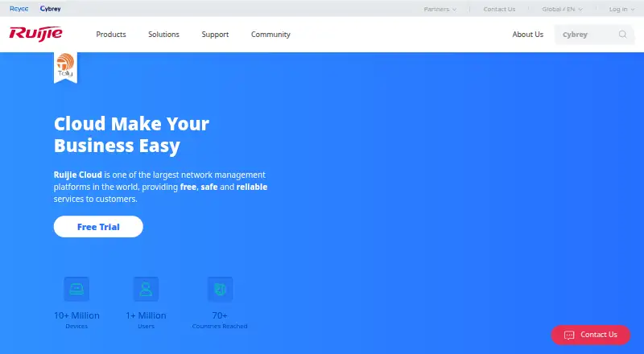The image size is (644, 354).
Task: Click the Countries Reached label
Action: pyautogui.click(x=220, y=326)
